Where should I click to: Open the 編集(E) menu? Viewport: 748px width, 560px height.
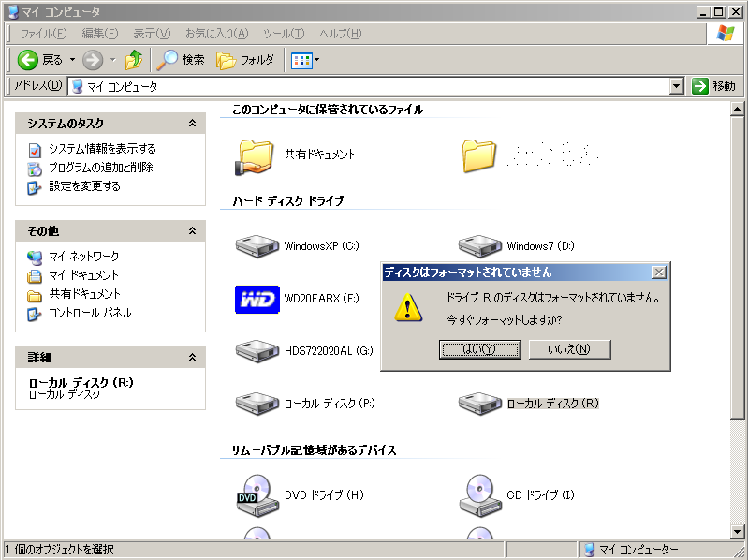pos(99,34)
